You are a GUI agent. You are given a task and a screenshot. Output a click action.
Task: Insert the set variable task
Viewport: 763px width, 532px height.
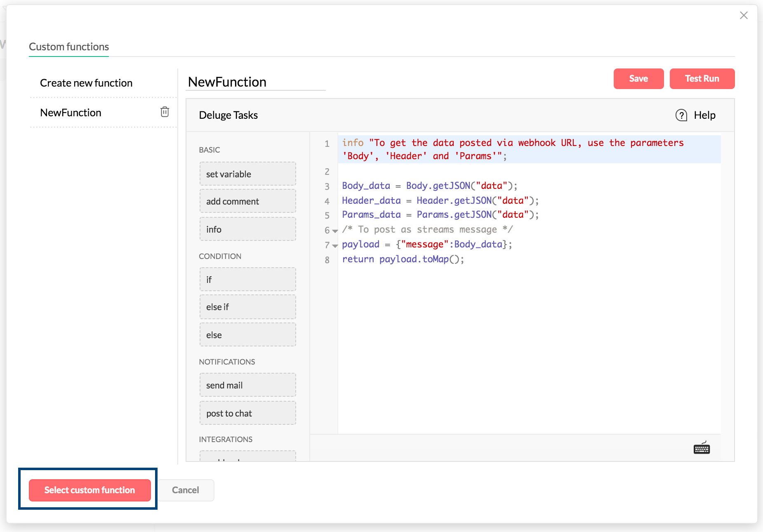coord(247,174)
